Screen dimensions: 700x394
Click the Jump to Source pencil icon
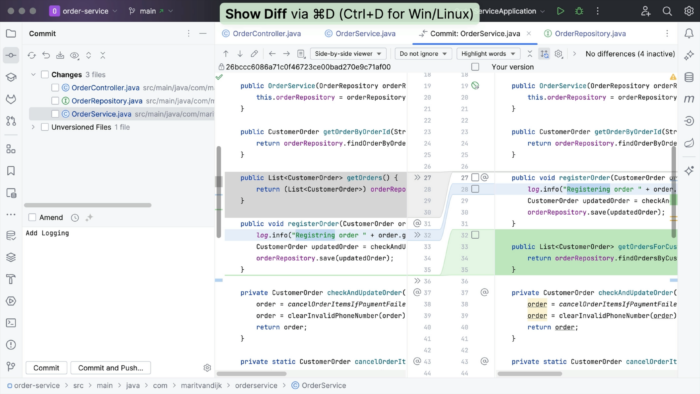(x=254, y=54)
